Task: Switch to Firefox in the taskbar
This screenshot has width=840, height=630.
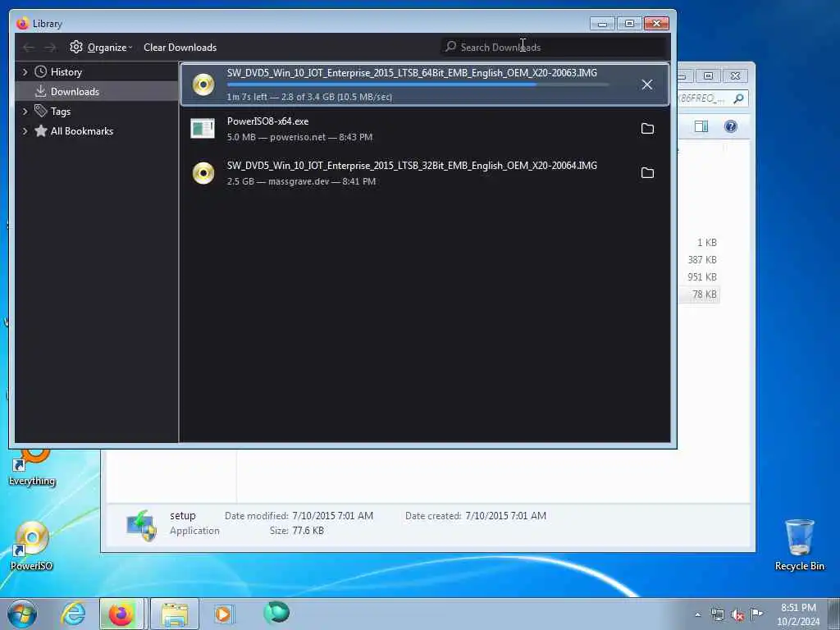Action: pyautogui.click(x=121, y=614)
